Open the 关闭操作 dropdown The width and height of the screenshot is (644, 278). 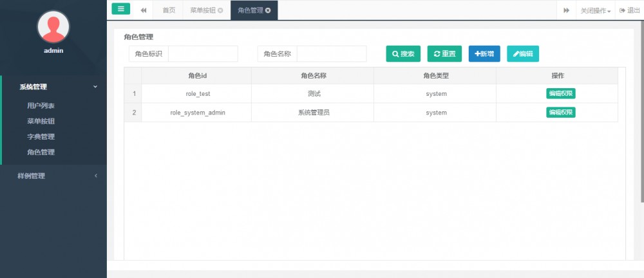click(x=596, y=11)
